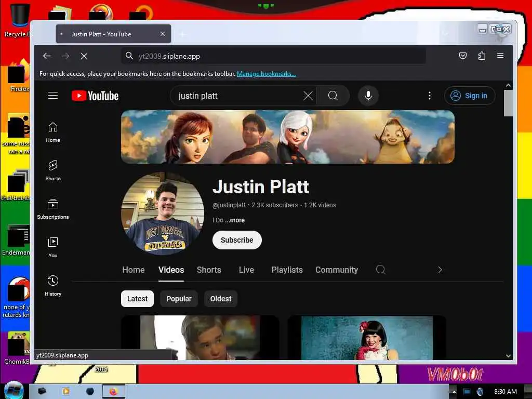Viewport: 532px width, 399px height.
Task: Search within the channel using tab magnifier
Action: 381,270
